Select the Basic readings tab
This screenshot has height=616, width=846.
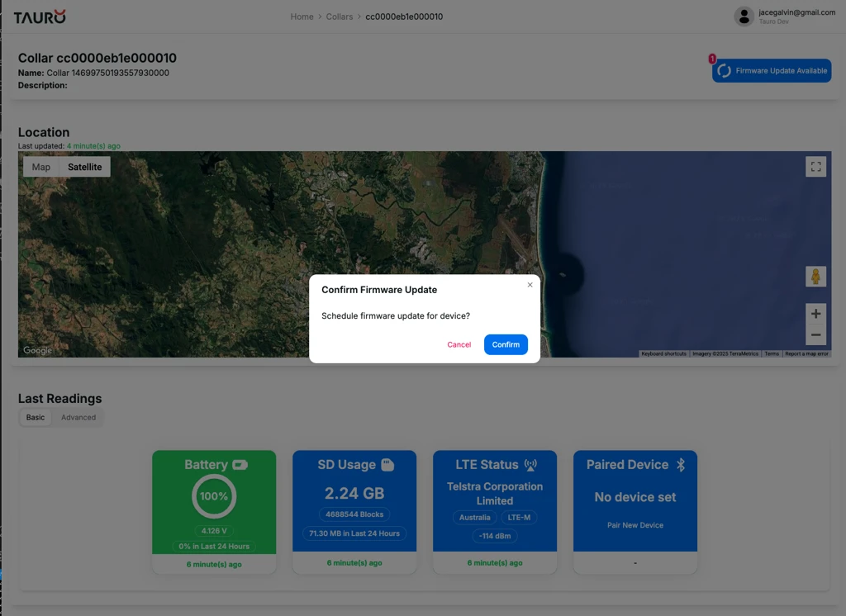click(x=36, y=418)
